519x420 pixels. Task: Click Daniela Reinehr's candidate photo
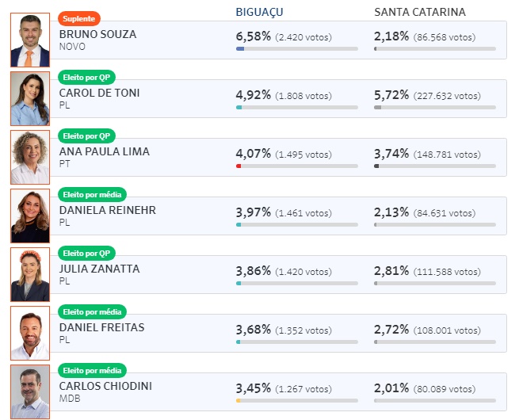point(30,216)
